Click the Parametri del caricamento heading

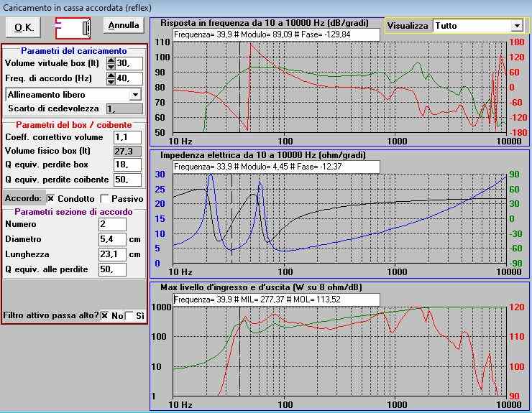click(74, 51)
